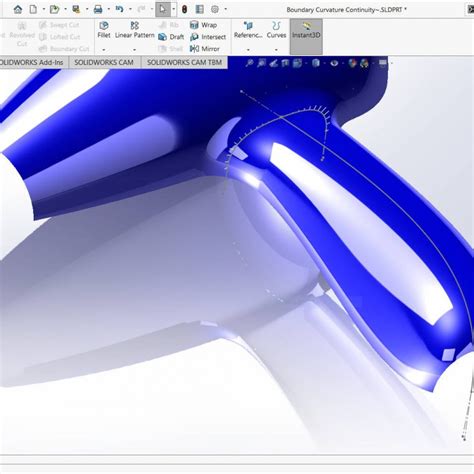
Task: Open the Fillet dropdown arrow
Action: click(104, 50)
